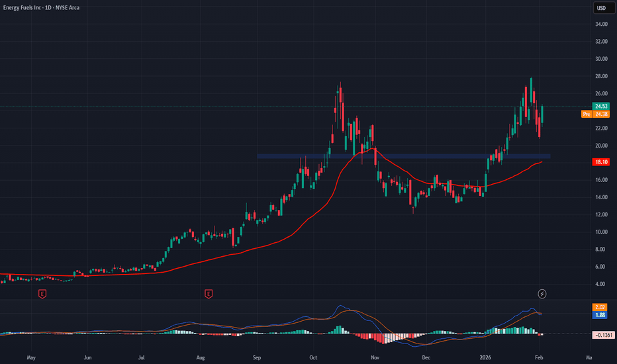Click the orange 2.02 MACD signal value
Image resolution: width=617 pixels, height=364 pixels.
point(600,307)
